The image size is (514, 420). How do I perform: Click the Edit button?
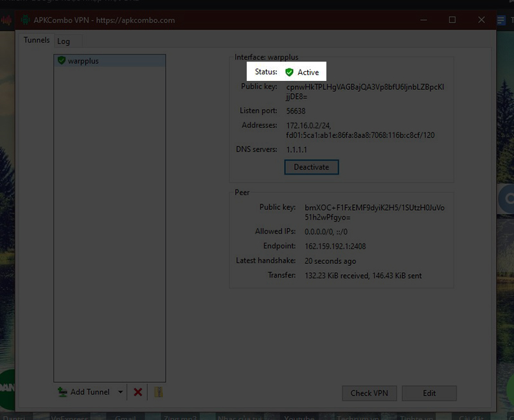tap(429, 393)
